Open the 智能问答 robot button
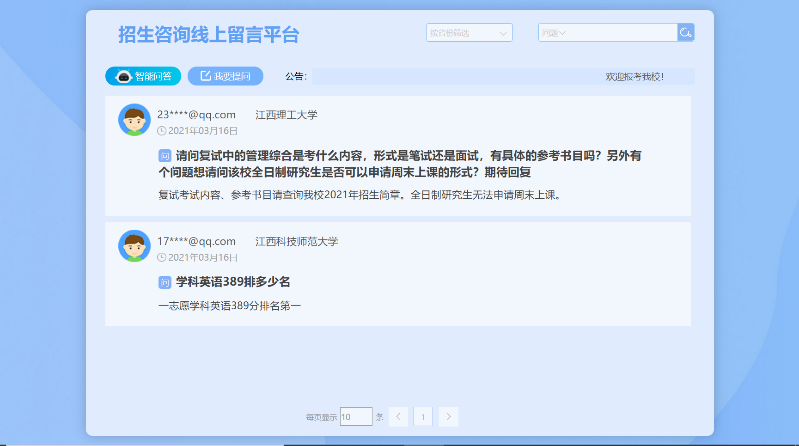Image resolution: width=799 pixels, height=446 pixels. (x=143, y=76)
